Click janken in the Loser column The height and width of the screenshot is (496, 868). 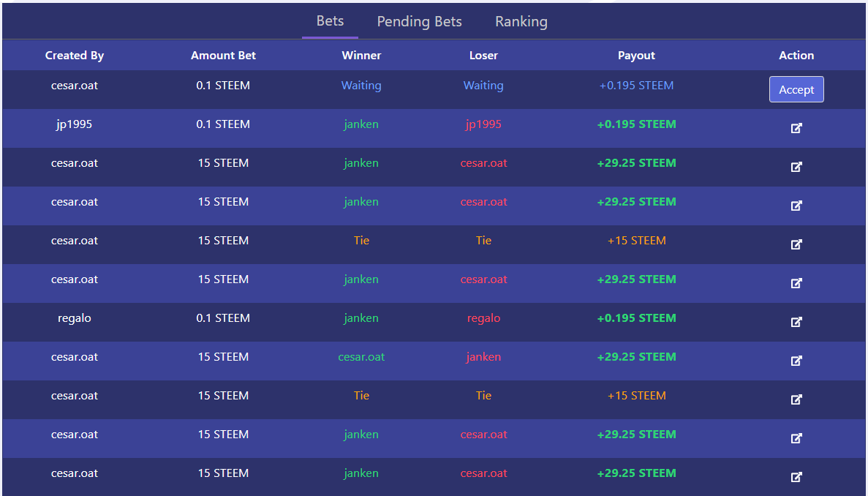[483, 356]
